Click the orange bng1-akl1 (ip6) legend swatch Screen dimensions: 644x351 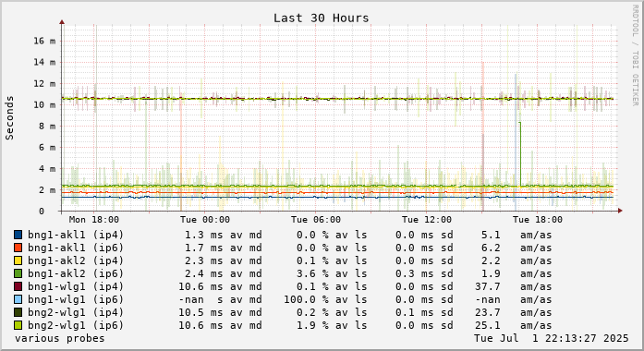pyautogui.click(x=18, y=248)
